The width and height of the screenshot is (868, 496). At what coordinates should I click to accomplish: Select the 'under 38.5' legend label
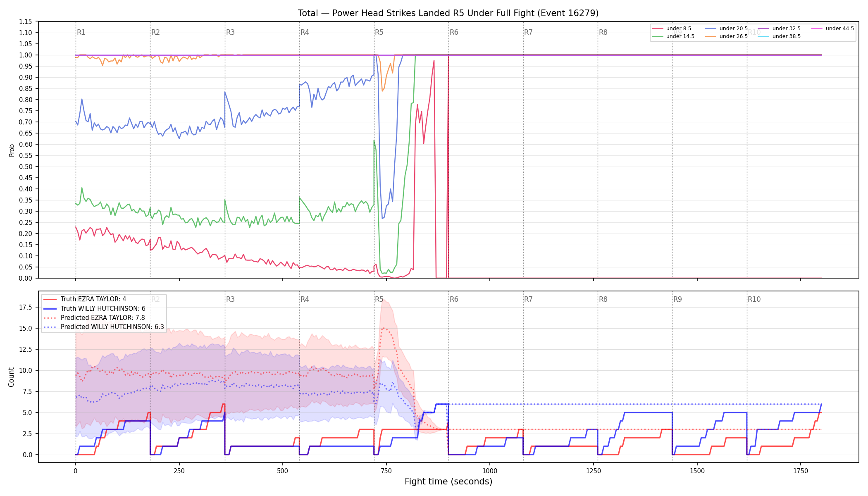(786, 36)
